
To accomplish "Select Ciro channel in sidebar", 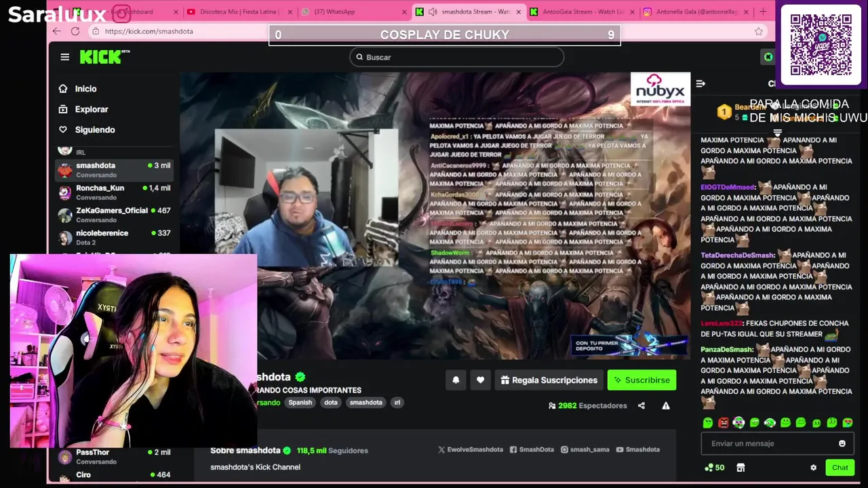I will click(x=114, y=475).
